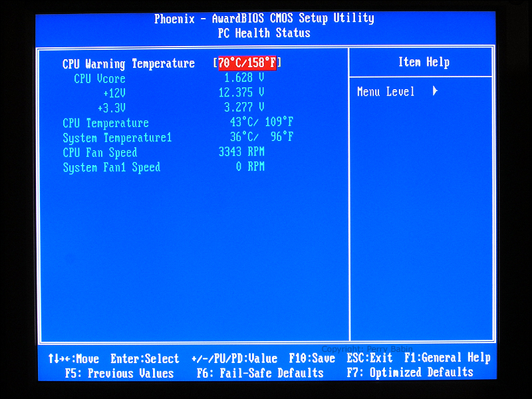Click the Menu Level arrow icon
Viewport: 532px width, 399px height.
point(436,91)
